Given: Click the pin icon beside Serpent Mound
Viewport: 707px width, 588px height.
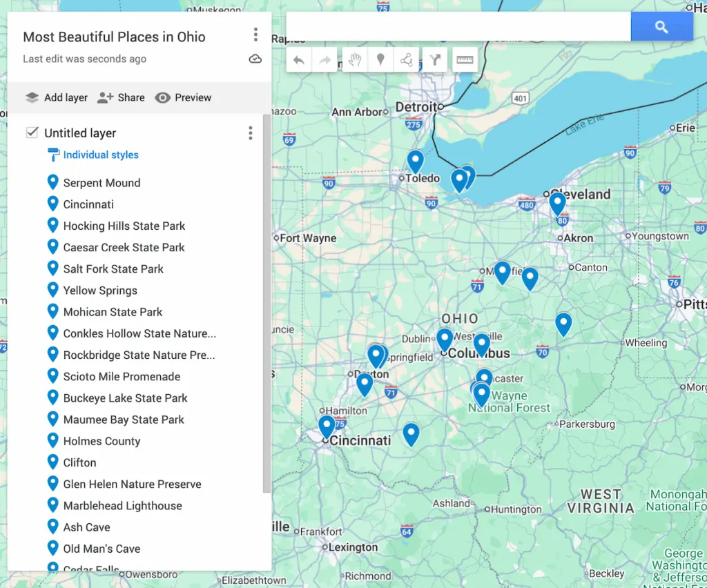Looking at the screenshot, I should coord(52,182).
